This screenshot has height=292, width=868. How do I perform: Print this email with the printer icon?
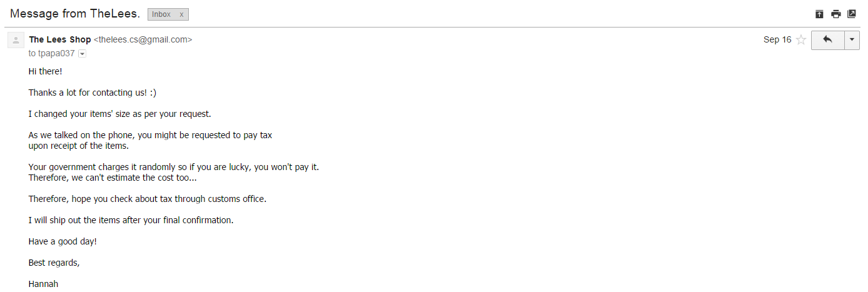tap(836, 14)
